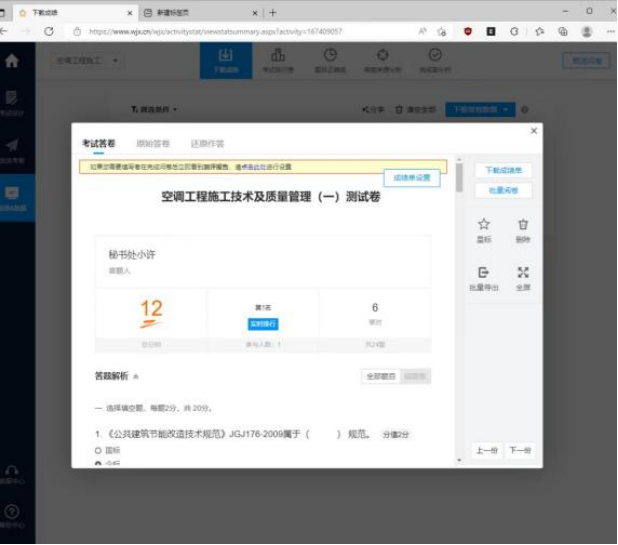Screen dimensions: 618x545
Task: Open the question-mark help icon in sidebar
Action: (11, 512)
